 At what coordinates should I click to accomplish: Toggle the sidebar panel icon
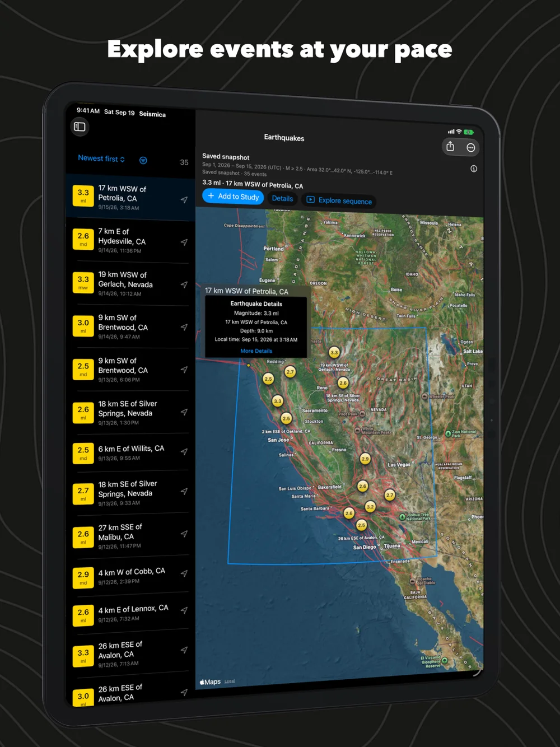click(x=80, y=127)
